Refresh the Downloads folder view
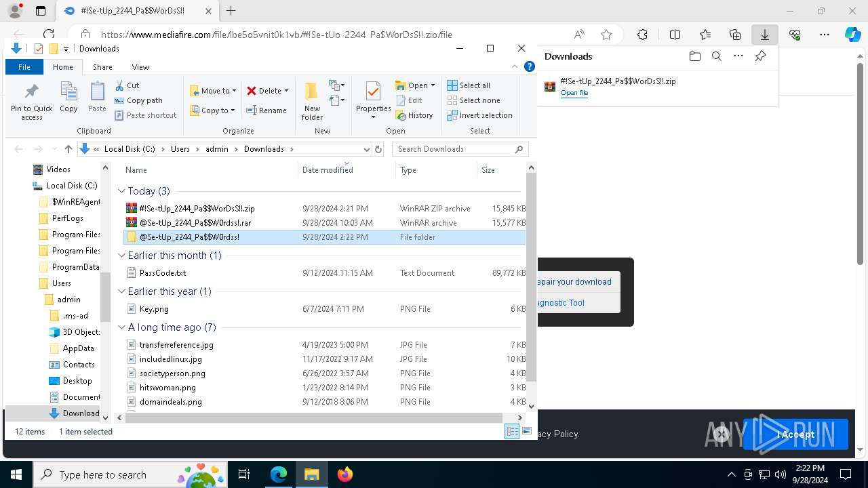Screen dimensions: 868x488 pos(378,149)
